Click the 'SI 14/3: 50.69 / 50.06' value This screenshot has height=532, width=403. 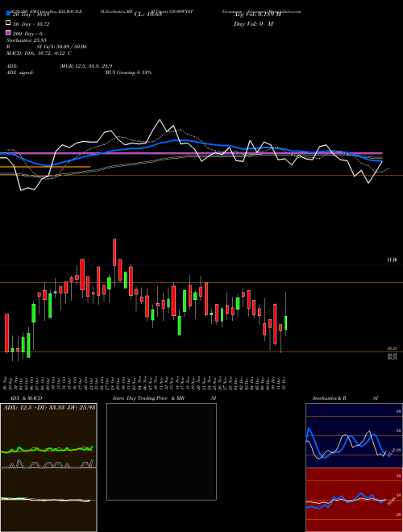62,47
